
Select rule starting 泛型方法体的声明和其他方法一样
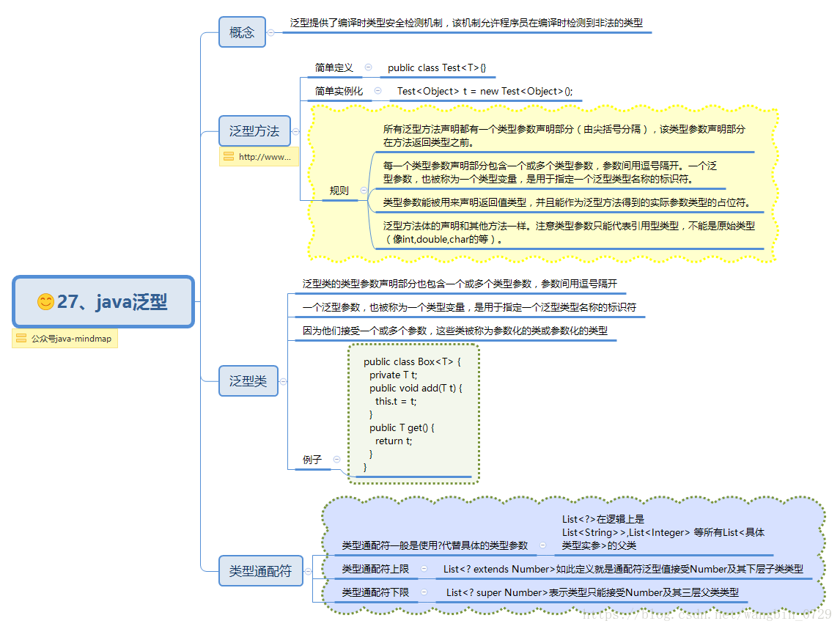click(569, 232)
